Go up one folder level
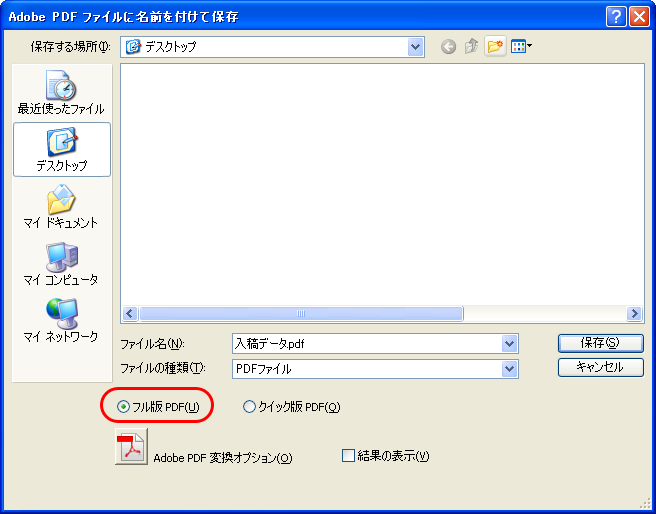656x514 pixels. tap(472, 47)
